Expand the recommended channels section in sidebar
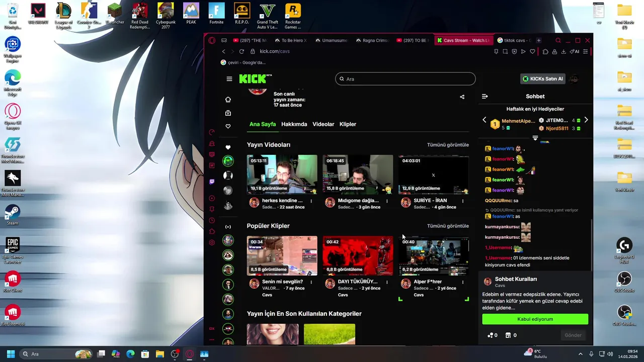 point(228,227)
